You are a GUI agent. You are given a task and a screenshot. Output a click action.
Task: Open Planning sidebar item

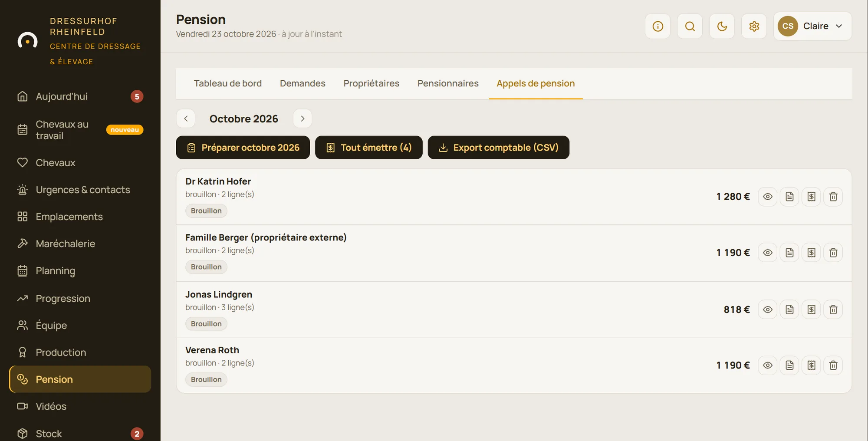(x=80, y=271)
